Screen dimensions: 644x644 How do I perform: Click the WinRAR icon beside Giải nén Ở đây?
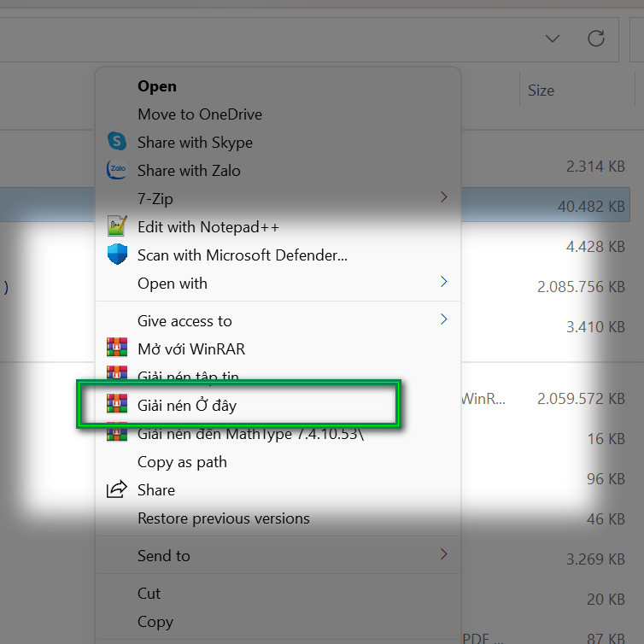click(117, 403)
